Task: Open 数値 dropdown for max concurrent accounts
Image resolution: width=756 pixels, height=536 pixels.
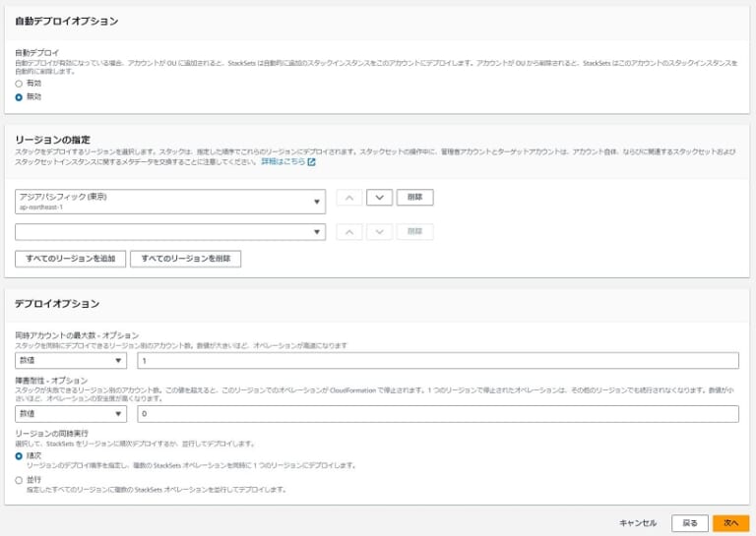Action: click(x=71, y=360)
